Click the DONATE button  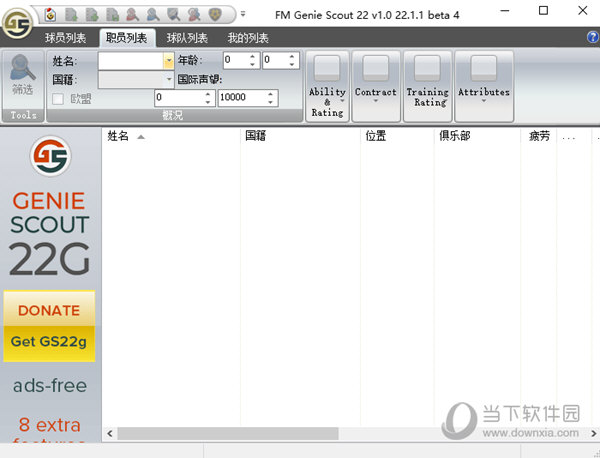tap(49, 310)
